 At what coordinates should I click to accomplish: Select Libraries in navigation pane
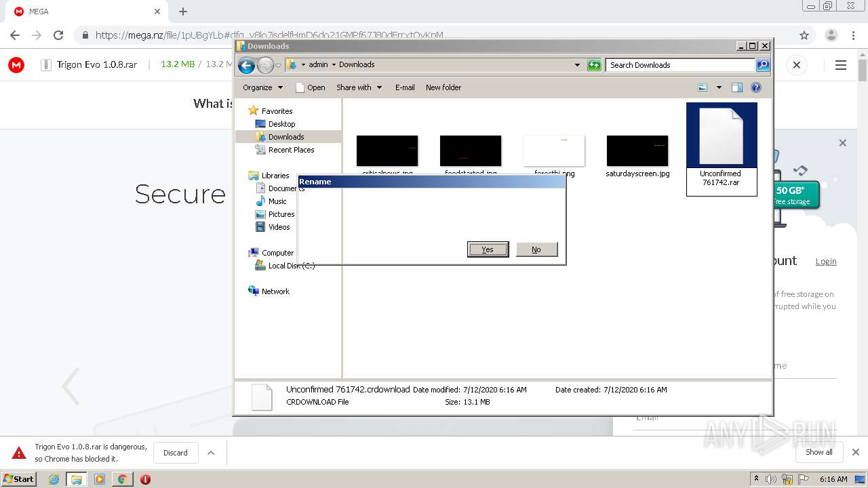[269, 176]
